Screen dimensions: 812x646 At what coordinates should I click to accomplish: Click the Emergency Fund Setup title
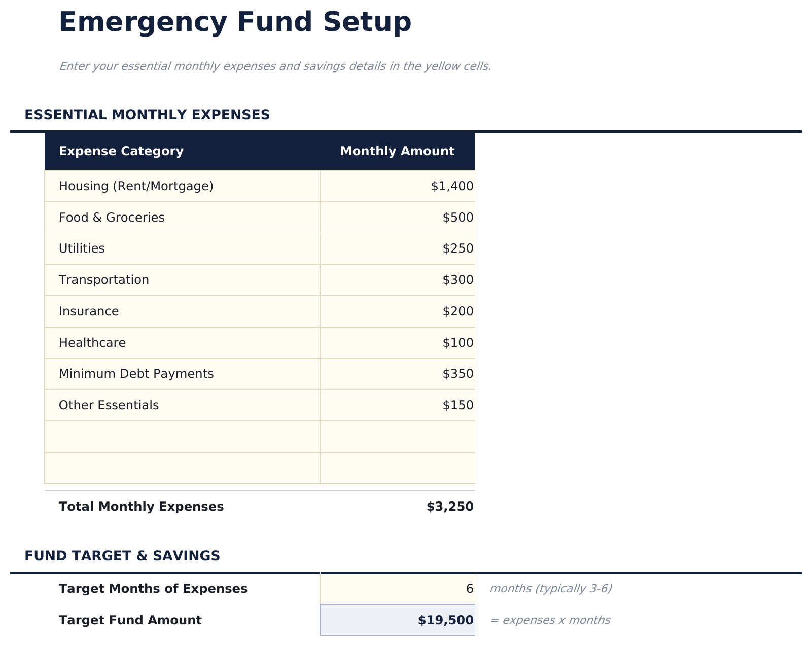tap(235, 23)
